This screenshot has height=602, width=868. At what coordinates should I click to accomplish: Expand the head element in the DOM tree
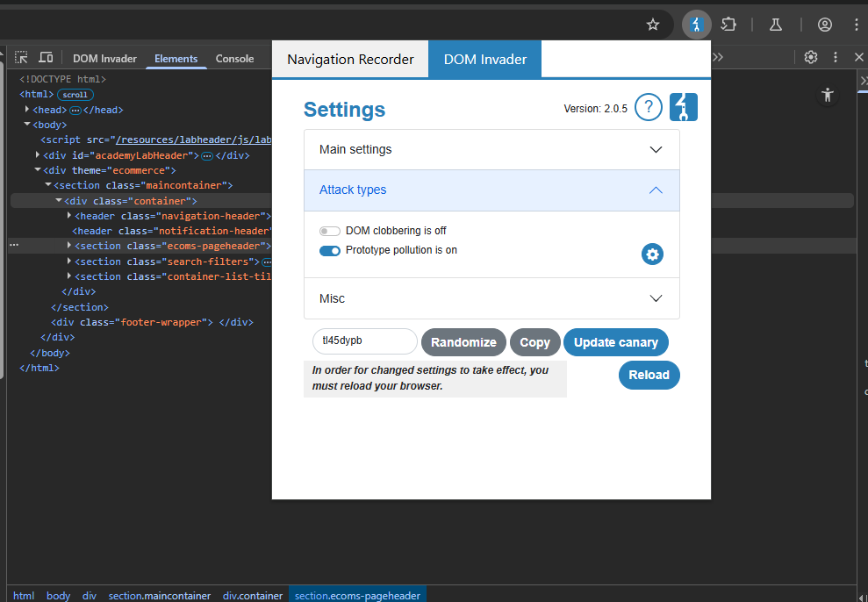click(27, 110)
